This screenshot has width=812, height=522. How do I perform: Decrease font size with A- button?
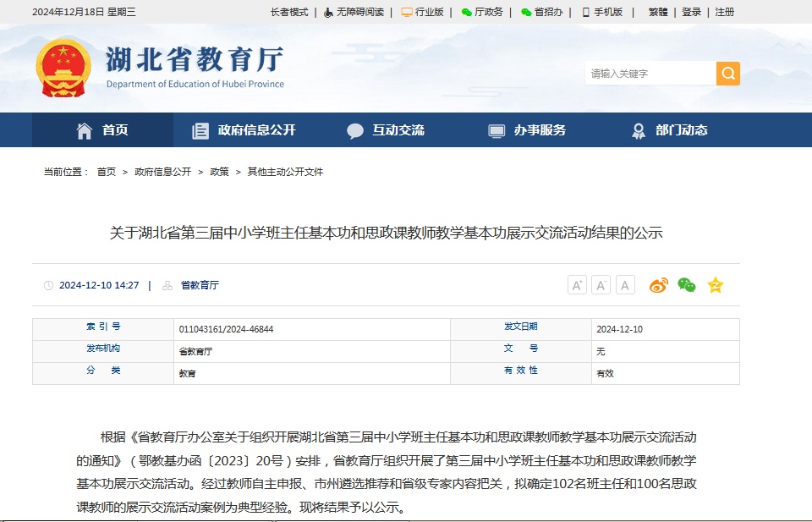point(601,285)
